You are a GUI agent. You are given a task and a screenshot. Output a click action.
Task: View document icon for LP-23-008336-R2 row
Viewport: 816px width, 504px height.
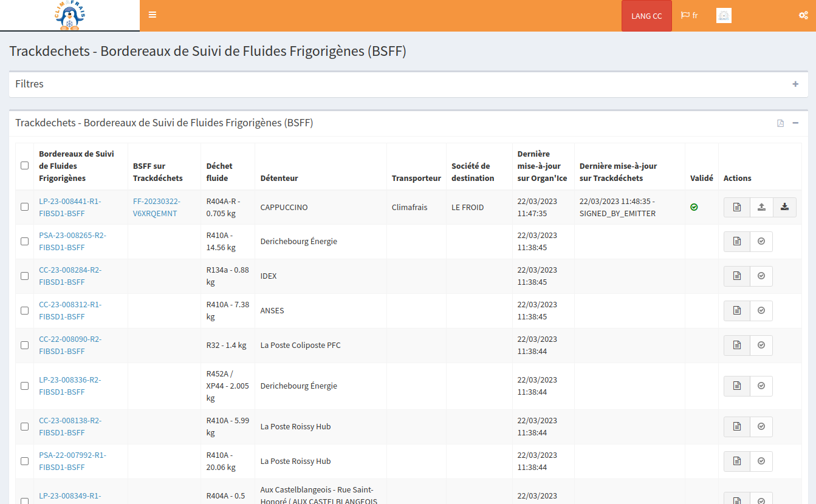coord(737,386)
